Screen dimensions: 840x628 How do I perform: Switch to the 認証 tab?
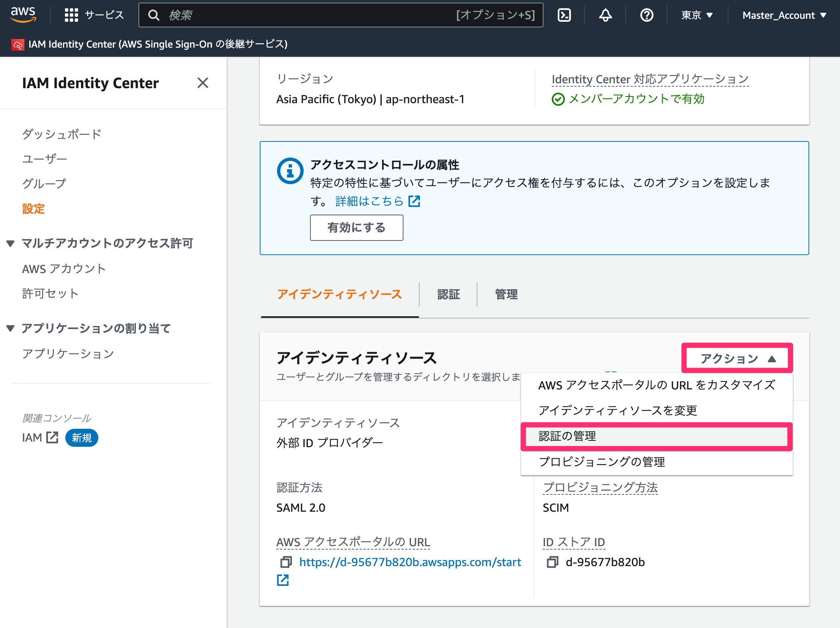coord(449,294)
